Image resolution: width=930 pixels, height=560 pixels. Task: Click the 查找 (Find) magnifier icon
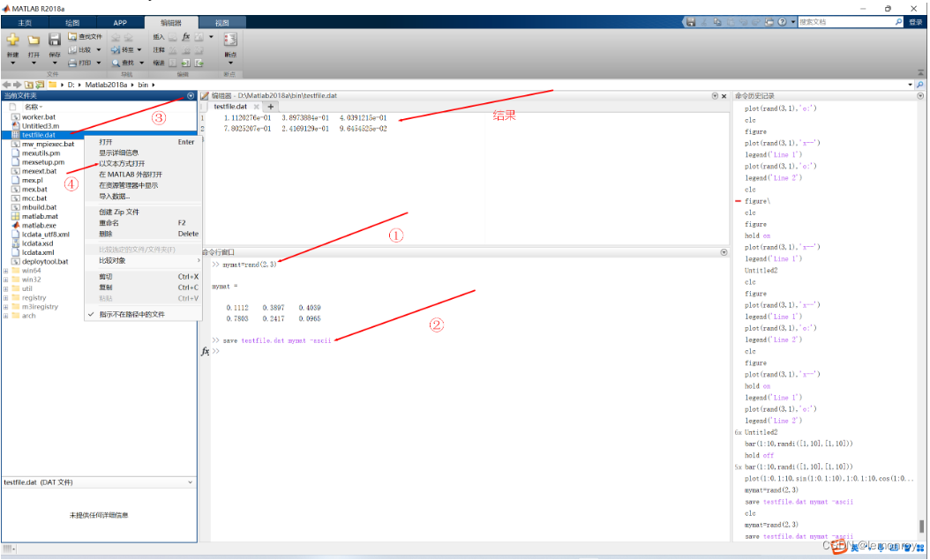pyautogui.click(x=116, y=63)
